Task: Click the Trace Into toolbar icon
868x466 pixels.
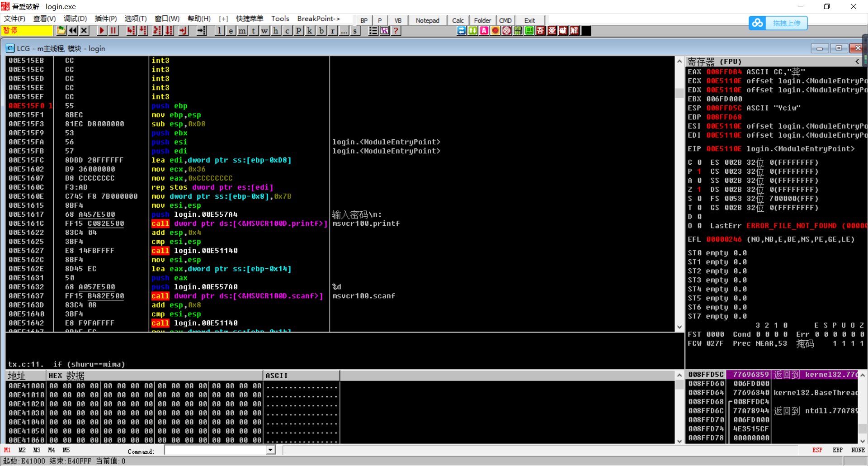Action: [x=157, y=31]
